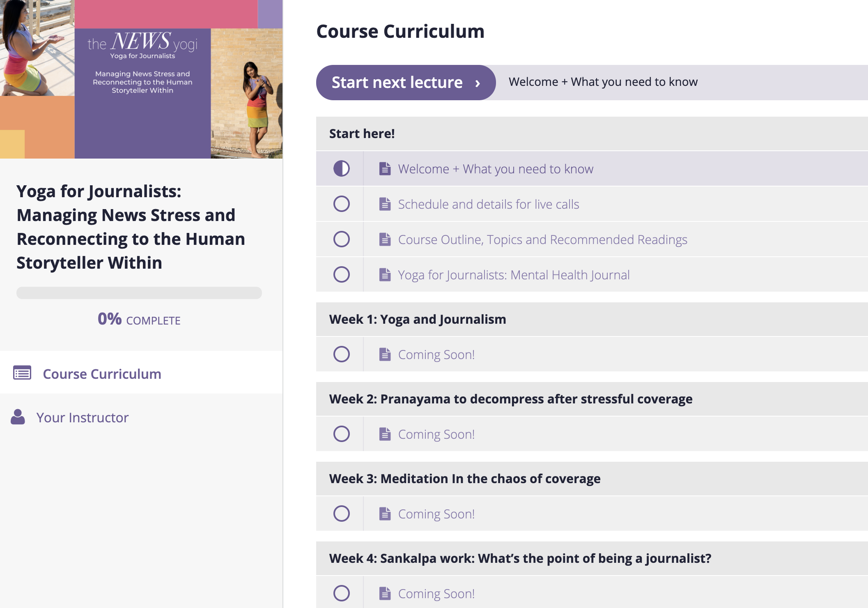
Task: Click the Course Curriculum list icon
Action: 22,373
